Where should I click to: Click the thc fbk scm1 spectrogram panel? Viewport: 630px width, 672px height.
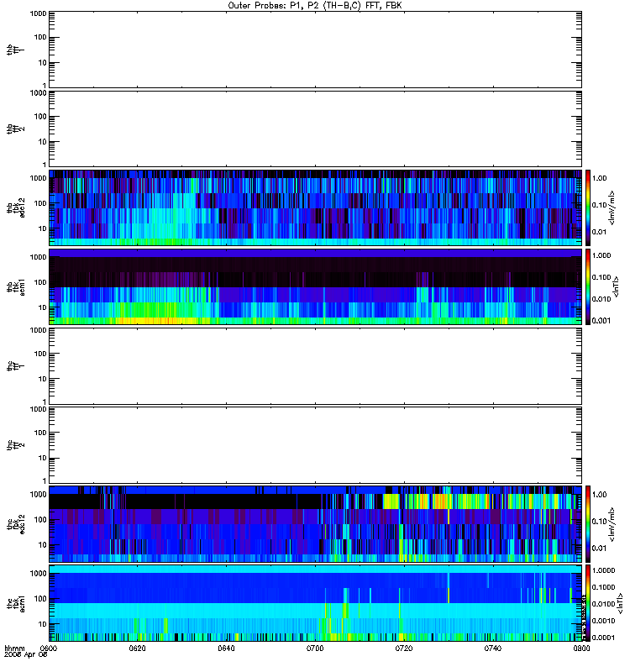tap(315, 603)
